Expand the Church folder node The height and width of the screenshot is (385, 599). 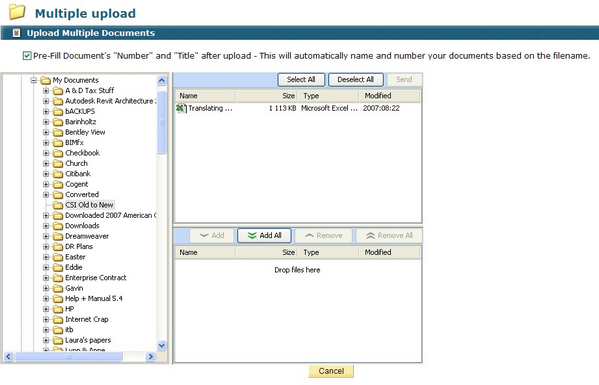[46, 163]
